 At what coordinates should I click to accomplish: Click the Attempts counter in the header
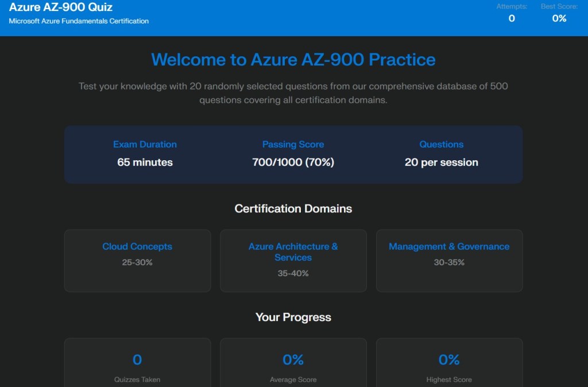(512, 18)
